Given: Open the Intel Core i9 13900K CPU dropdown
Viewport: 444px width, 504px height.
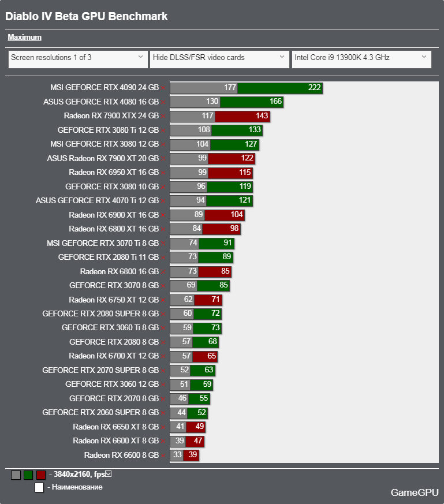Looking at the screenshot, I should (361, 59).
